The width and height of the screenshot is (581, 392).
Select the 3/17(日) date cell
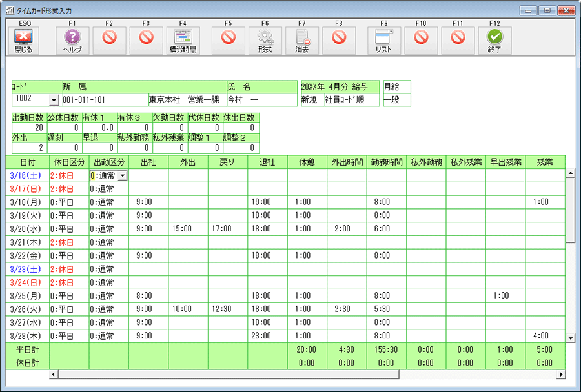click(26, 189)
